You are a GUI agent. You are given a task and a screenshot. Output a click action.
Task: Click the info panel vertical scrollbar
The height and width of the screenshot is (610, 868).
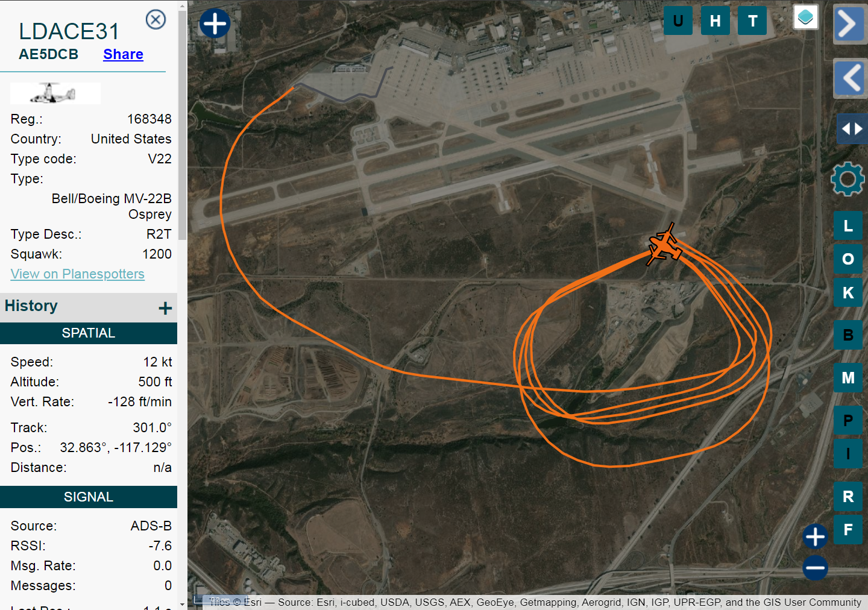tap(183, 121)
